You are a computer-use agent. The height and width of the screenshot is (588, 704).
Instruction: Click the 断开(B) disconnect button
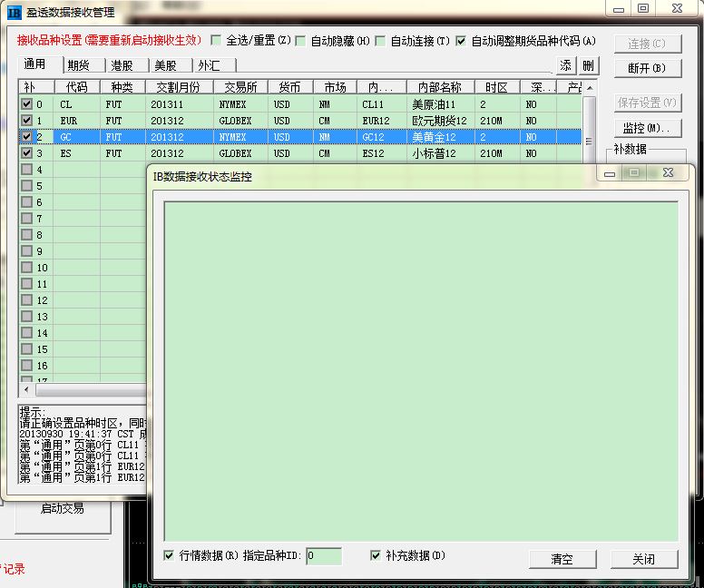647,68
